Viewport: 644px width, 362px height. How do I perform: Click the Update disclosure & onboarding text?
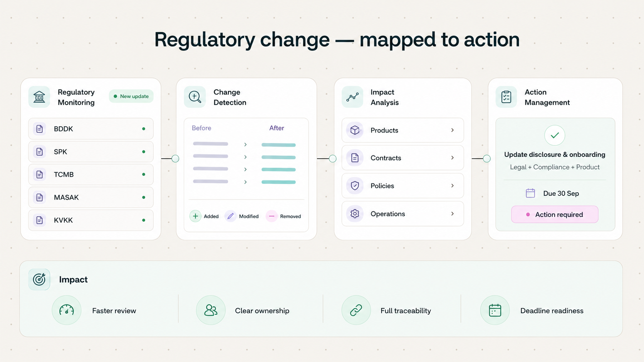[555, 155]
